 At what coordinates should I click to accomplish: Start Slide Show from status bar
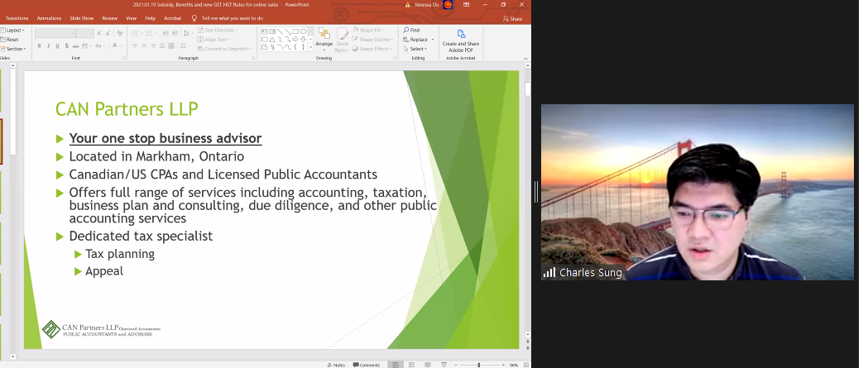444,365
